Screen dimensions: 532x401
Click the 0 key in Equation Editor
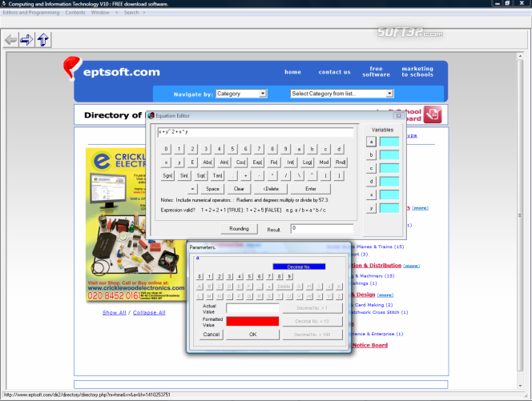166,149
